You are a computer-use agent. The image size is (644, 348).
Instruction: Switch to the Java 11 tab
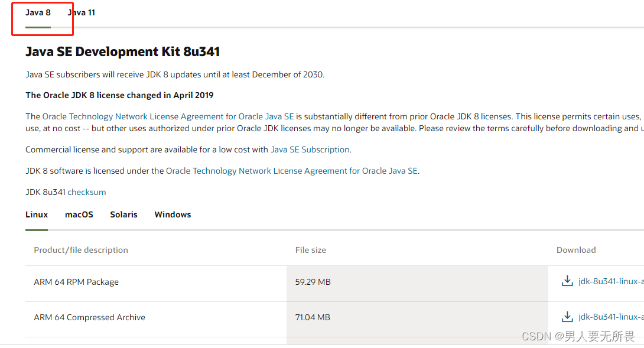click(82, 13)
